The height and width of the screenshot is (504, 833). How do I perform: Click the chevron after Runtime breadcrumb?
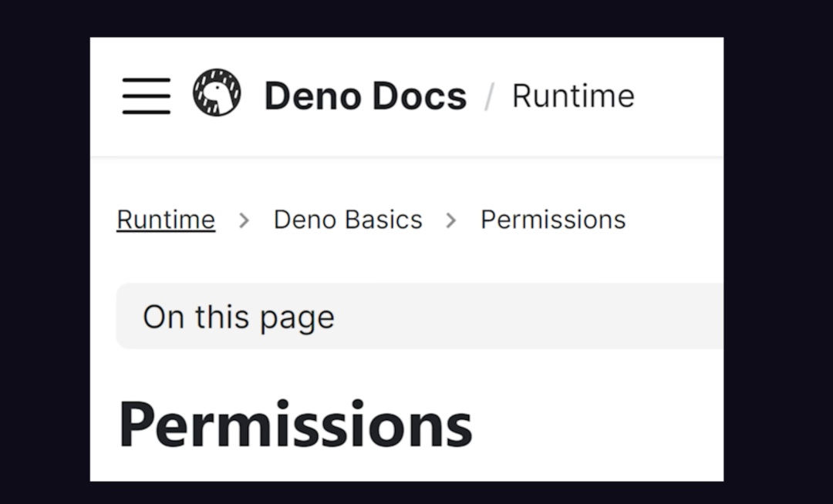[244, 220]
